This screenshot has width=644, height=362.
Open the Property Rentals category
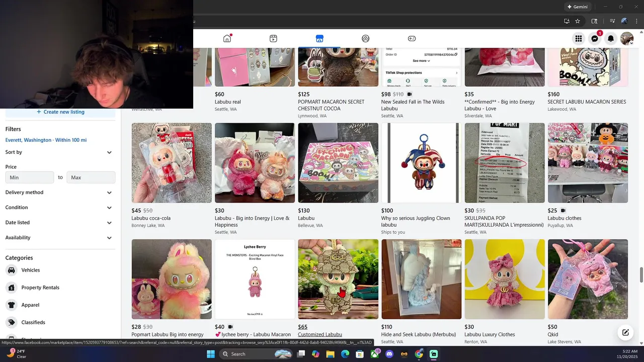coord(60,288)
